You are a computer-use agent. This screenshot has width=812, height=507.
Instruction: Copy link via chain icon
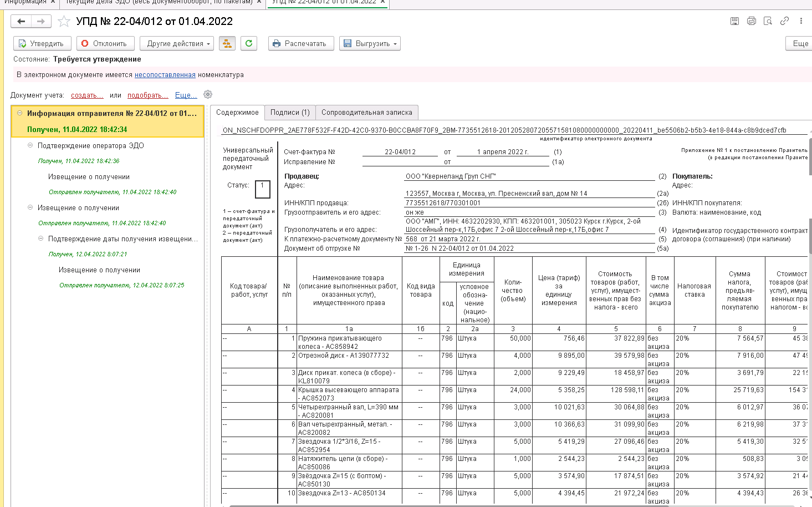(784, 21)
